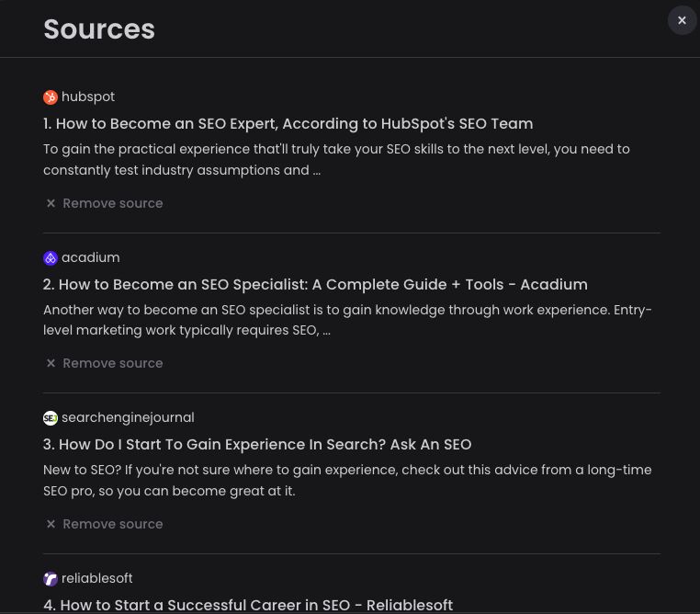The image size is (700, 614).
Task: Open How Do I Start To Gain Experience article
Action: pyautogui.click(x=257, y=445)
